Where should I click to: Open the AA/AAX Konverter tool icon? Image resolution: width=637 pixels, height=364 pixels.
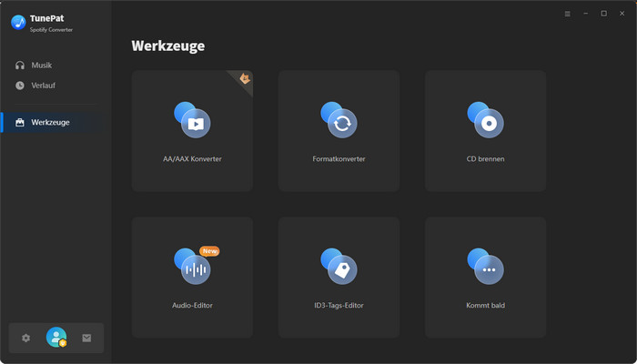click(x=193, y=121)
